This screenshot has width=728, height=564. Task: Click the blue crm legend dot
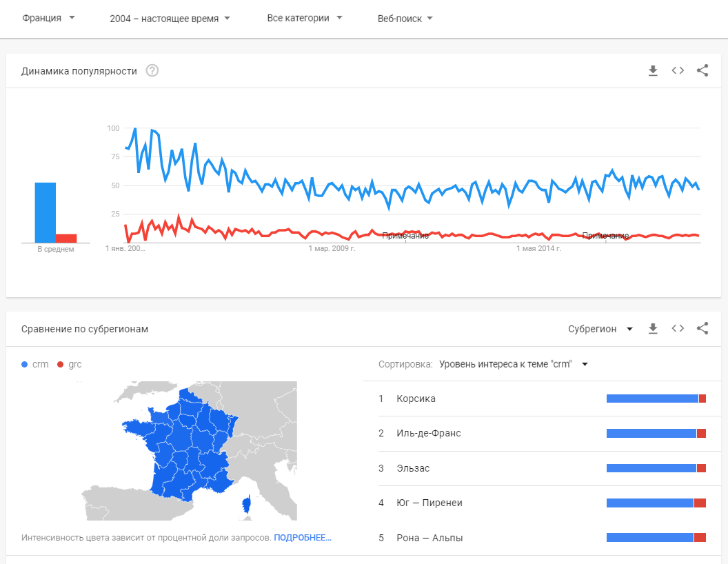26,364
